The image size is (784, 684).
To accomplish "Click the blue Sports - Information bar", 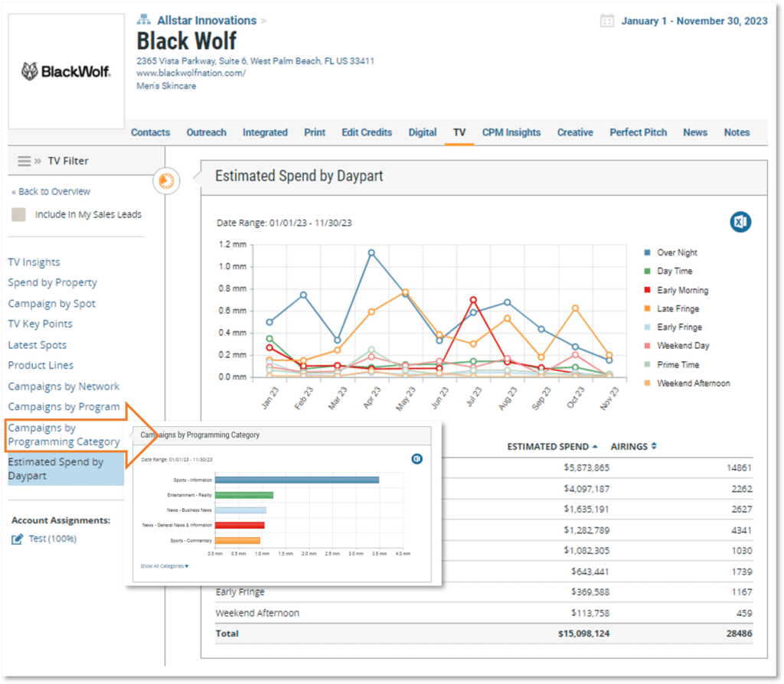I will click(296, 480).
